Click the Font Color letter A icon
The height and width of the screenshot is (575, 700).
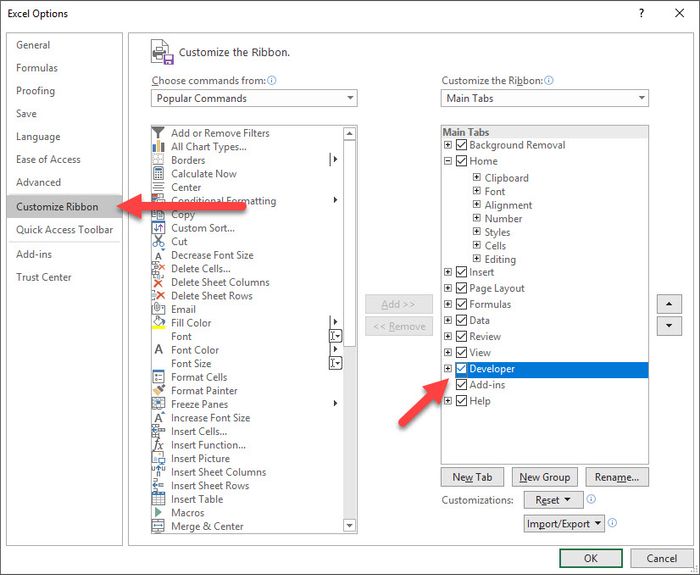click(x=158, y=350)
